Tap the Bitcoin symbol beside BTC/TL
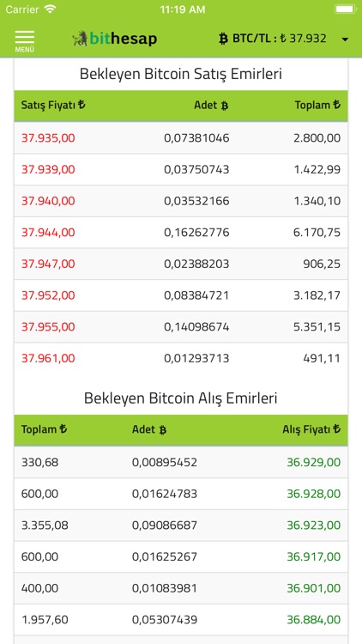Image resolution: width=362 pixels, height=644 pixels. tap(223, 39)
